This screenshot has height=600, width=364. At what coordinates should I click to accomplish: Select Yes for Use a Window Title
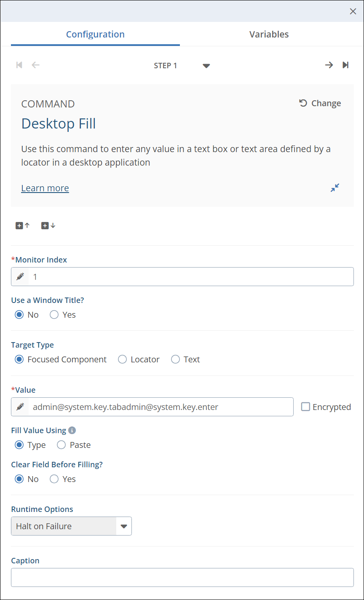coord(54,315)
